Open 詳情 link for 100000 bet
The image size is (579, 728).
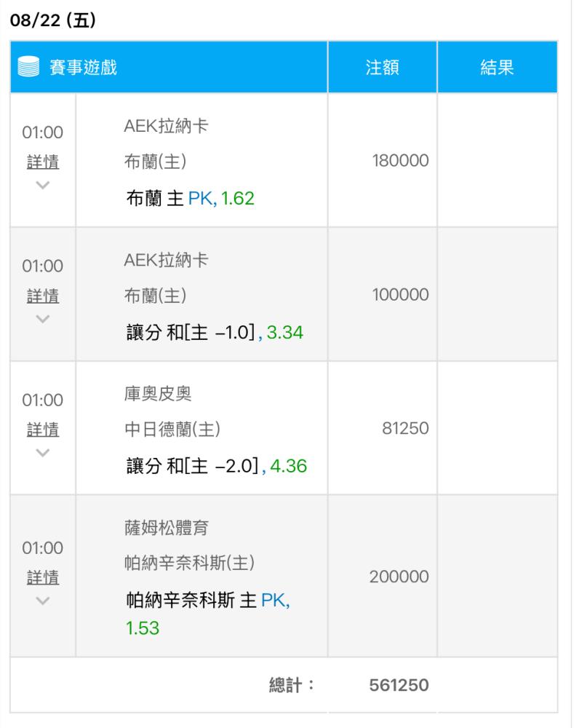point(43,296)
